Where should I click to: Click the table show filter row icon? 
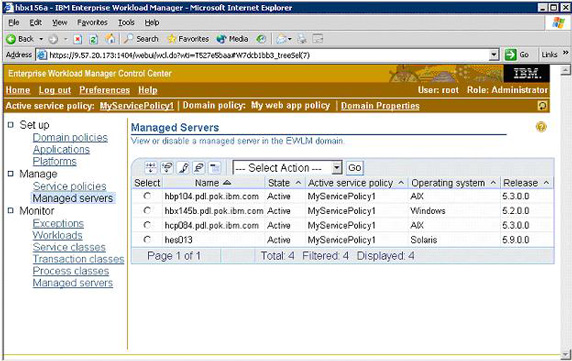coord(151,168)
